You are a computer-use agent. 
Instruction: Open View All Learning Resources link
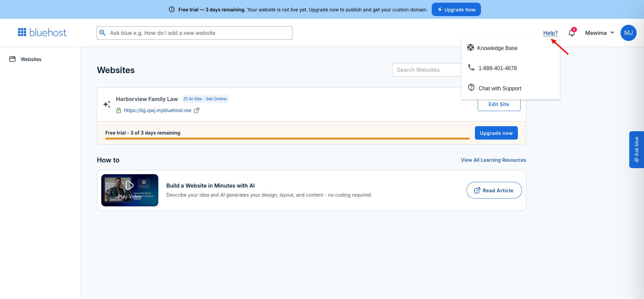pos(493,160)
